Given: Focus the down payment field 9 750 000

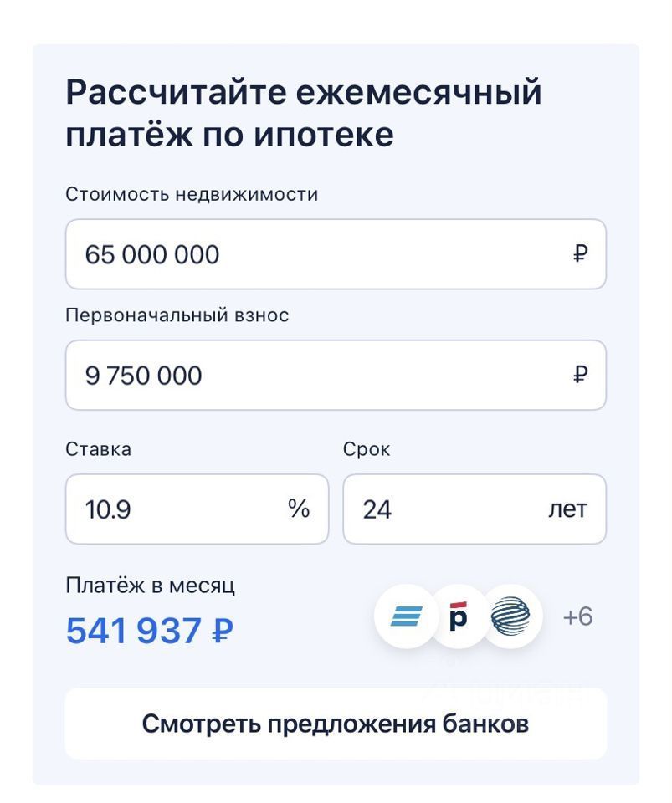Looking at the screenshot, I should point(336,375).
